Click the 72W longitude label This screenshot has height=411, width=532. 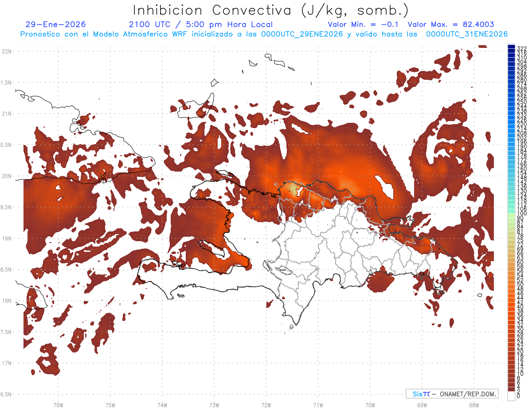(266, 405)
